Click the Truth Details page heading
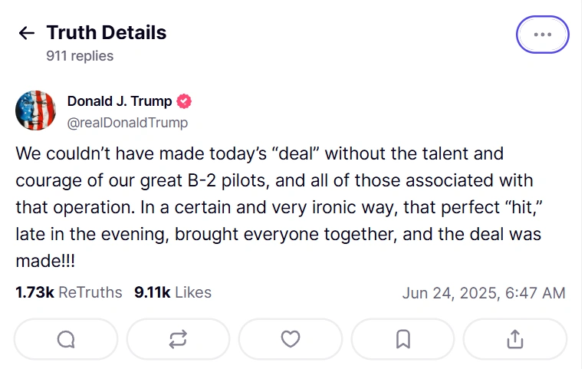Screen dimensions: 588x369 [107, 33]
